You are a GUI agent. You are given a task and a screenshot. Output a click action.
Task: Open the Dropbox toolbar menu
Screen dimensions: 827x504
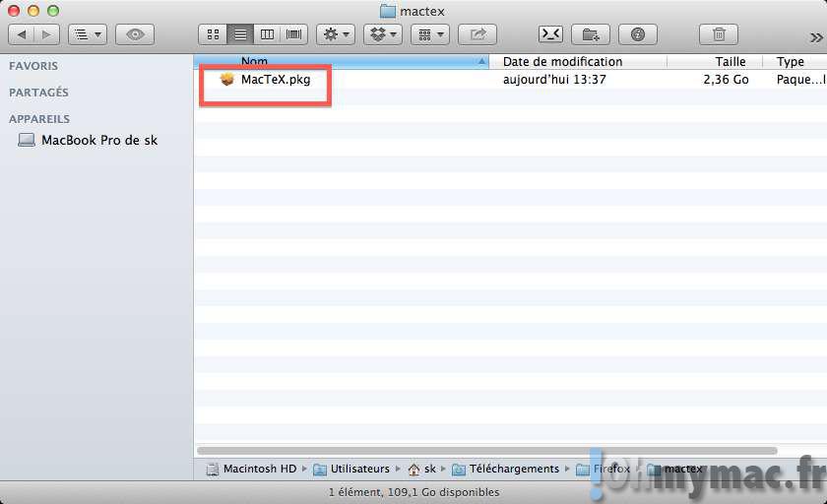click(x=383, y=34)
